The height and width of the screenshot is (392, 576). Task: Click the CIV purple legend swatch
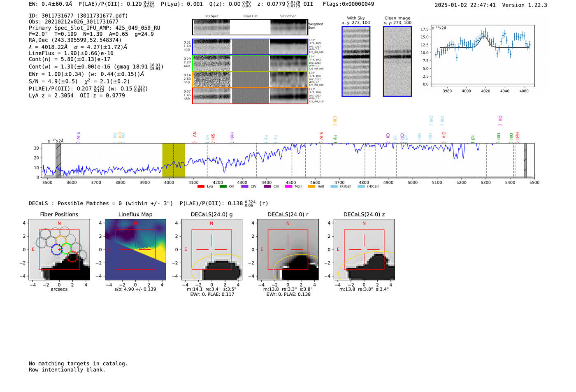pyautogui.click(x=245, y=186)
